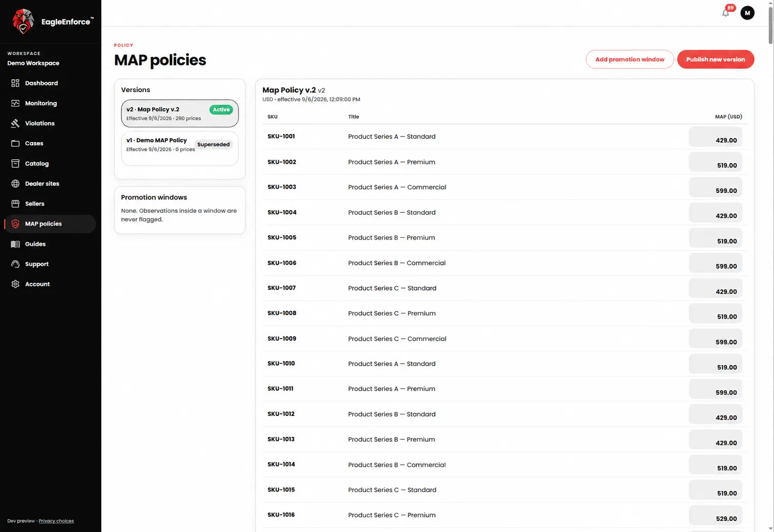Add a promotion window
The height and width of the screenshot is (532, 774).
630,59
